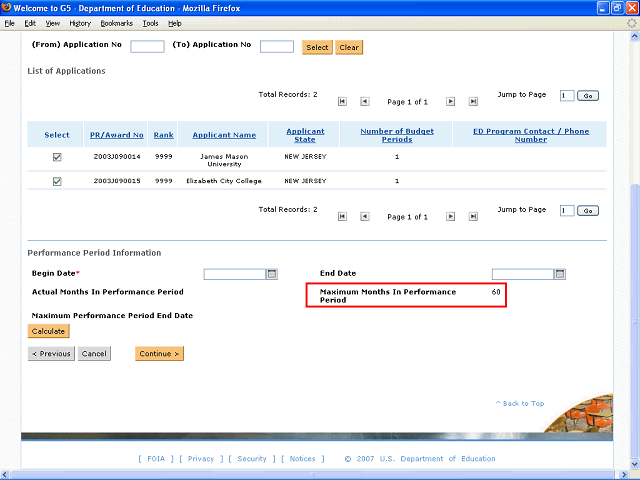Go to previous page in top pager
The width and height of the screenshot is (640, 480).
tap(364, 101)
